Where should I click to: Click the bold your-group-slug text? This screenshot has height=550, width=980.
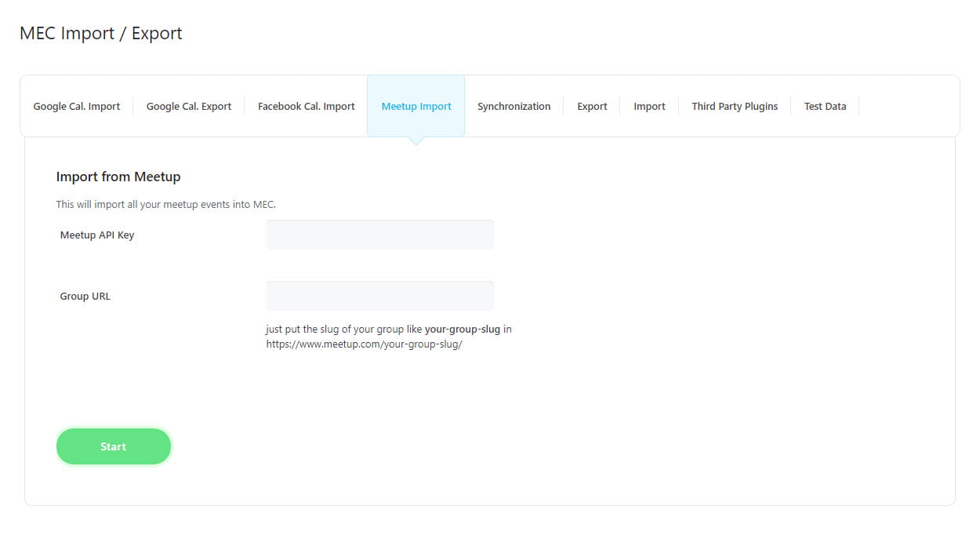pos(462,330)
